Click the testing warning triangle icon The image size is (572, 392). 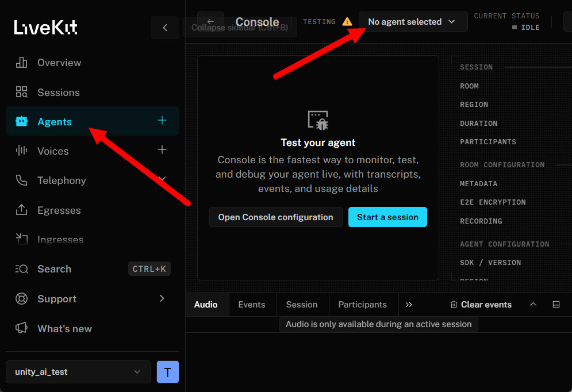click(347, 21)
